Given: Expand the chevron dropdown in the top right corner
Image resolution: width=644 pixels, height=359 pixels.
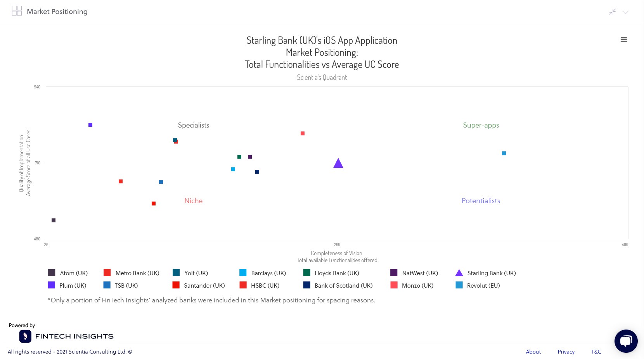Looking at the screenshot, I should [x=625, y=13].
